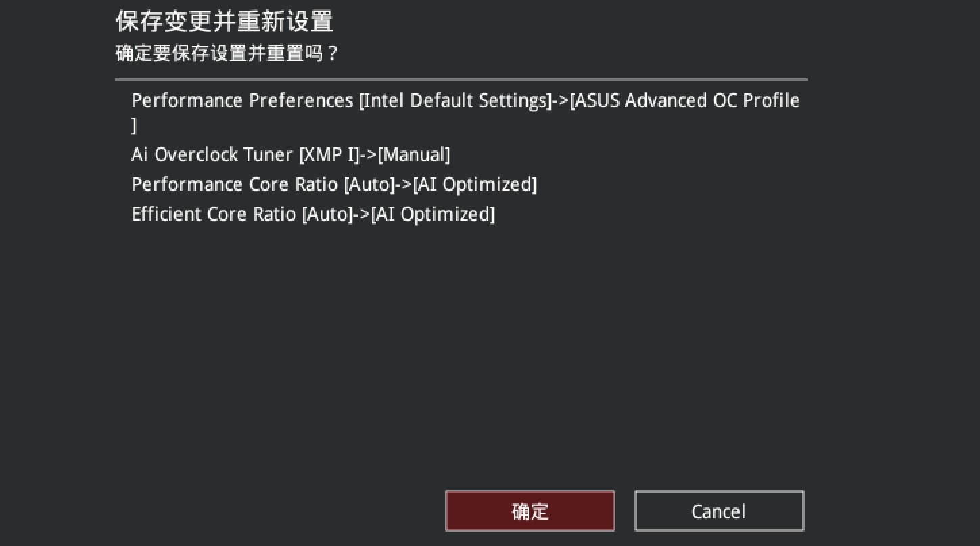Screen dimensions: 980x546
Task: Click the old value XMP I
Action: 329,155
